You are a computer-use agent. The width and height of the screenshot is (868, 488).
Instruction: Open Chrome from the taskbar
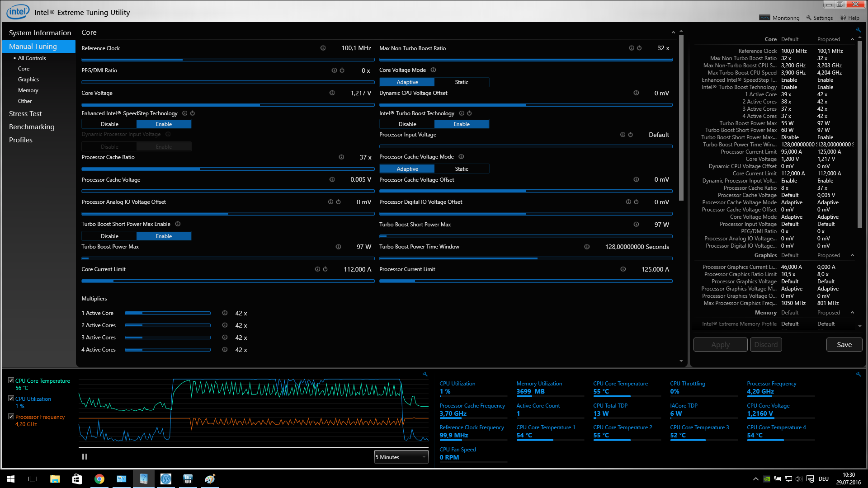pyautogui.click(x=99, y=479)
